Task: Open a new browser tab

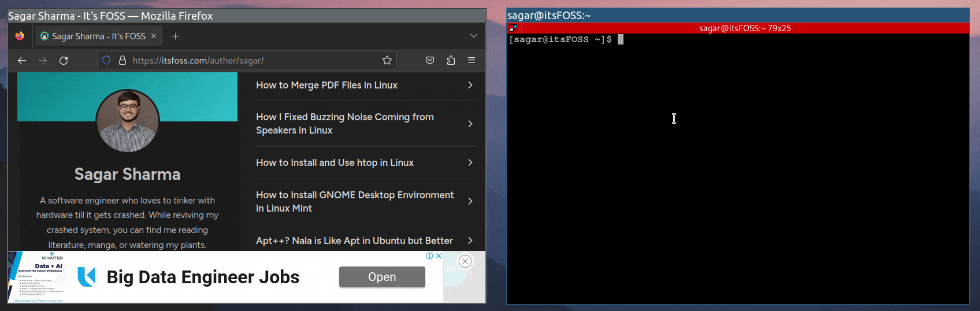Action: click(x=176, y=36)
